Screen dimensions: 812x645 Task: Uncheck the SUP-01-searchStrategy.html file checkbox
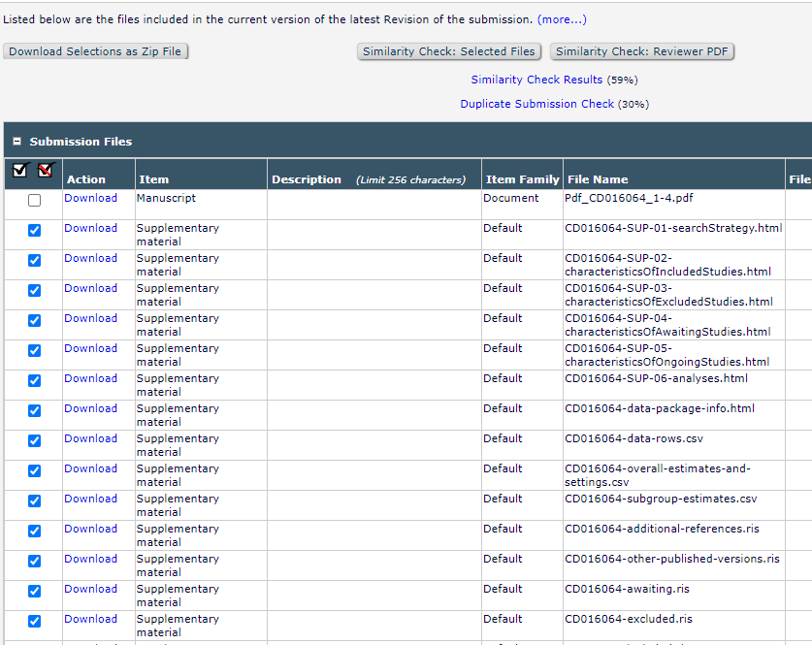coord(35,231)
